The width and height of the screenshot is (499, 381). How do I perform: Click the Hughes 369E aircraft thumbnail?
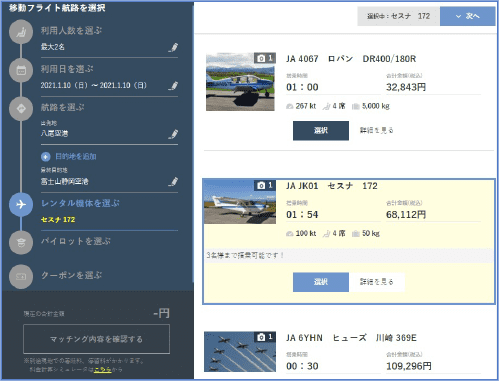(240, 351)
